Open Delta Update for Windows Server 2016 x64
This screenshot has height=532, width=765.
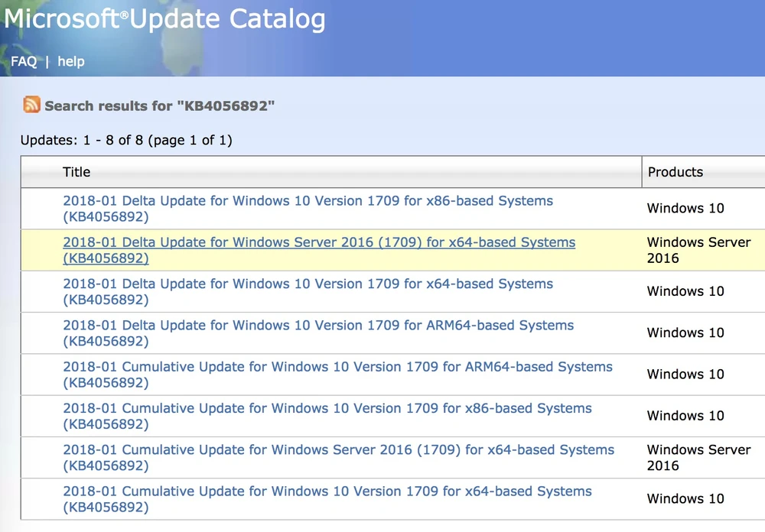coord(318,242)
